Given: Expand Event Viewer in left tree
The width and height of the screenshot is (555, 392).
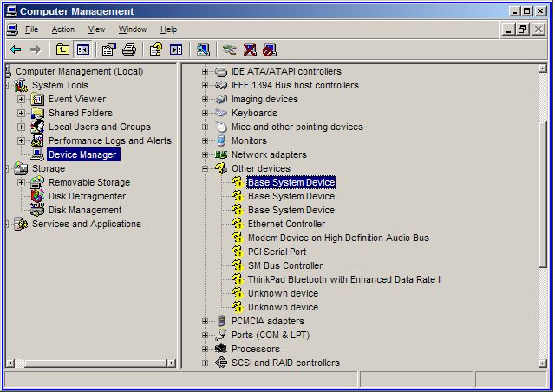Looking at the screenshot, I should click(21, 99).
